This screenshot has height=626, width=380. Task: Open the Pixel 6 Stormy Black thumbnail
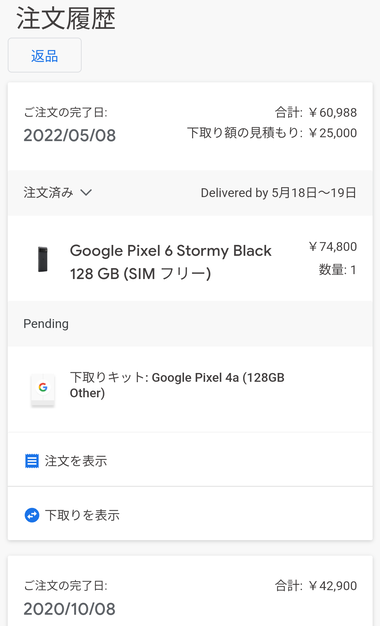point(43,260)
